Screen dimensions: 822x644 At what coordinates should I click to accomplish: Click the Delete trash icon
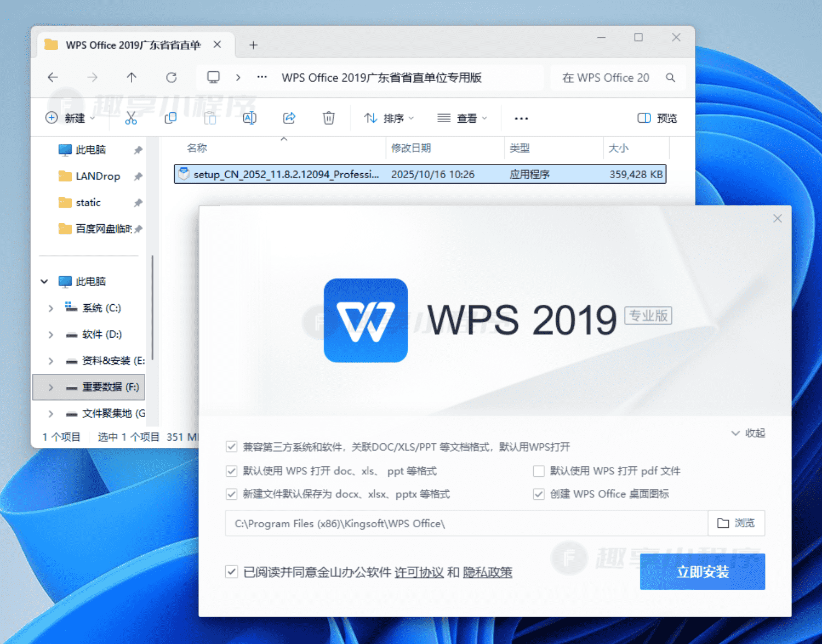click(328, 118)
